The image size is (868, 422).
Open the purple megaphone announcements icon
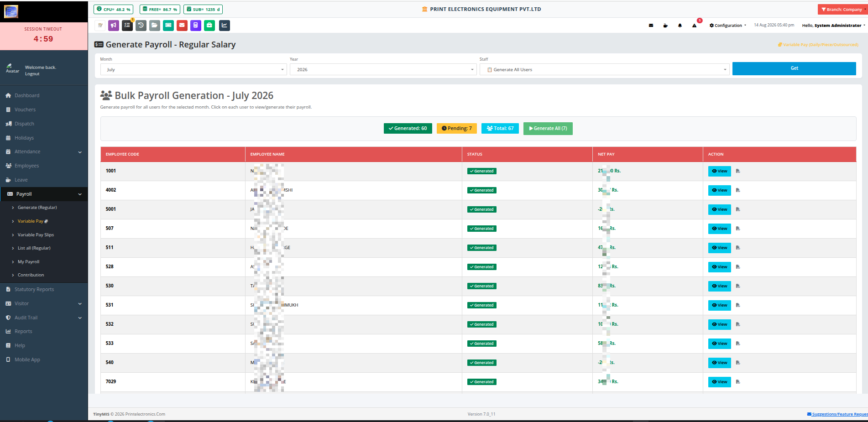114,26
